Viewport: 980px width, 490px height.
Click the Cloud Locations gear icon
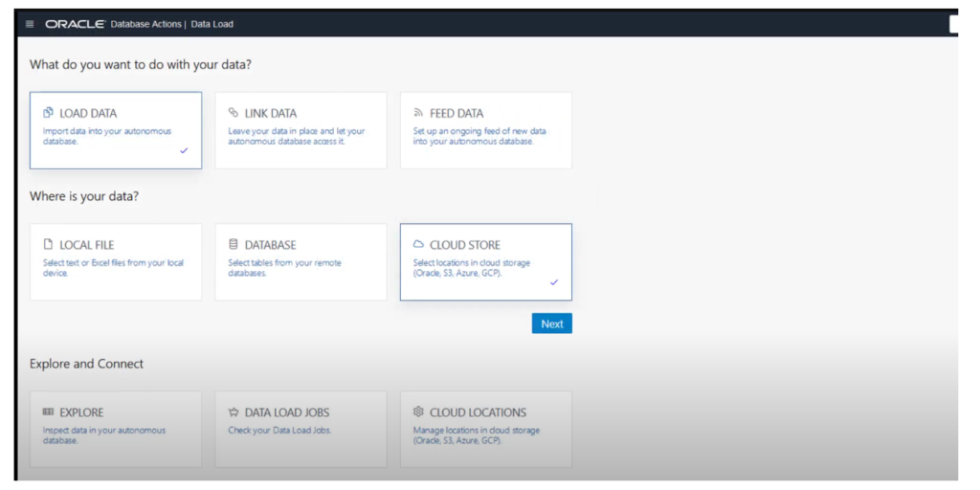(x=419, y=412)
